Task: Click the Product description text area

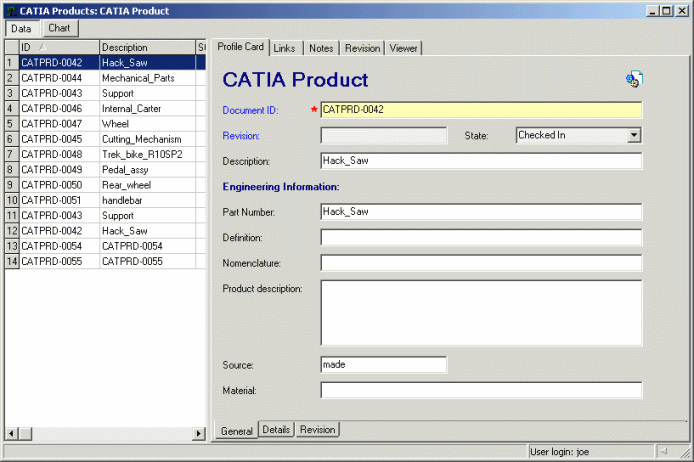Action: point(481,312)
